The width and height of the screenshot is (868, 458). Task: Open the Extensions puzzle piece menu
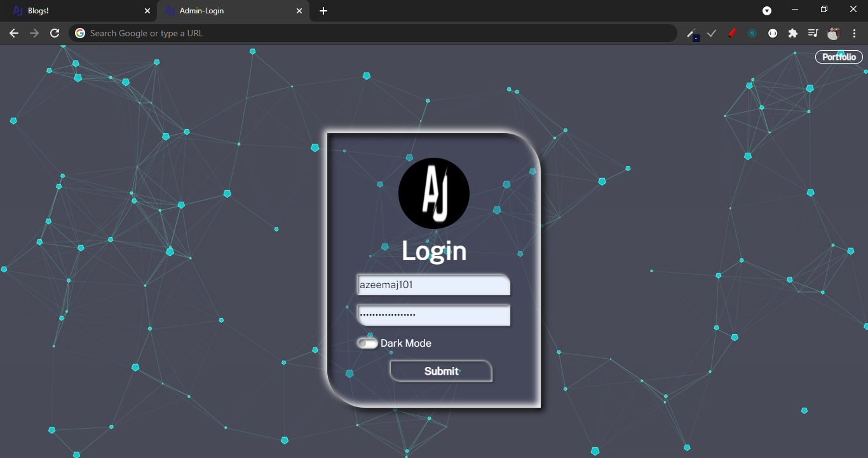tap(793, 33)
